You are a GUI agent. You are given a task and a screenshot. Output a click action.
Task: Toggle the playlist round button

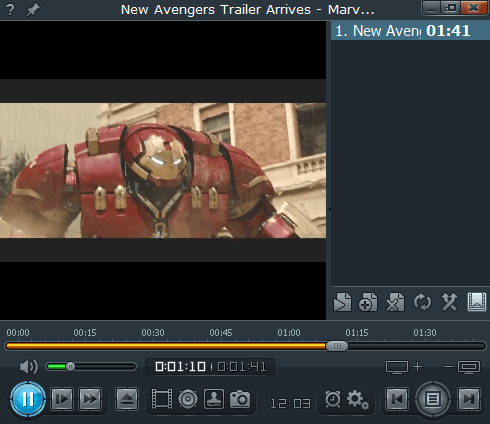(x=433, y=399)
